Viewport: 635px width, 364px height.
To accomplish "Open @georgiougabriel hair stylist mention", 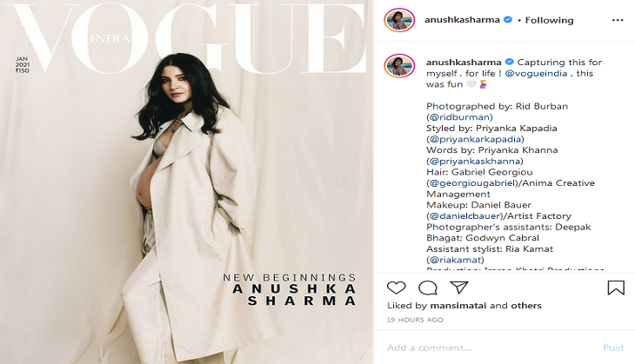I will click(x=471, y=183).
